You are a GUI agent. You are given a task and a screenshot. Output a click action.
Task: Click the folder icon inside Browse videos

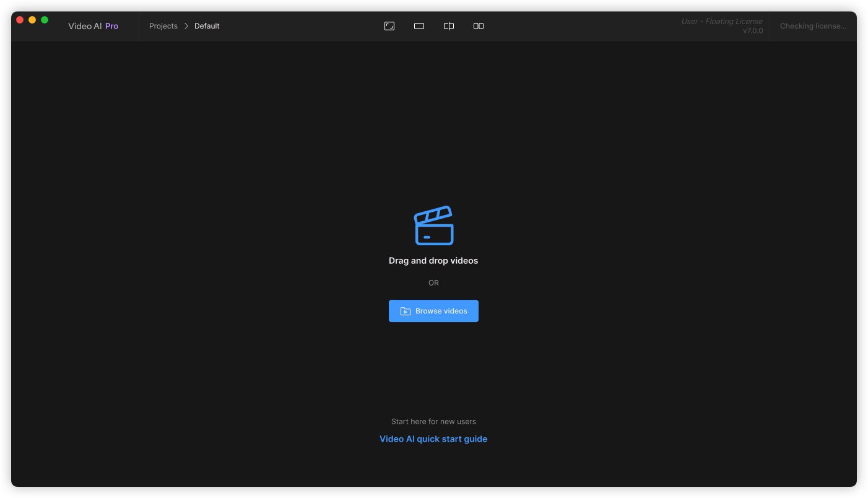406,311
